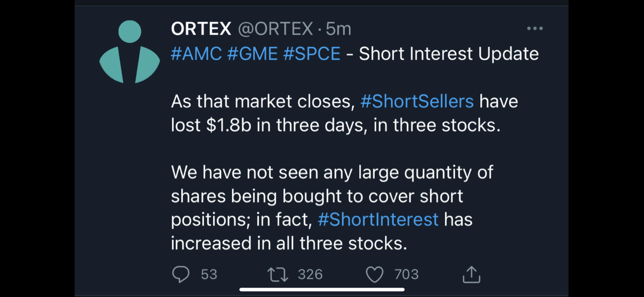Like the tweet with the heart icon
The width and height of the screenshot is (644, 297).
pos(374,274)
